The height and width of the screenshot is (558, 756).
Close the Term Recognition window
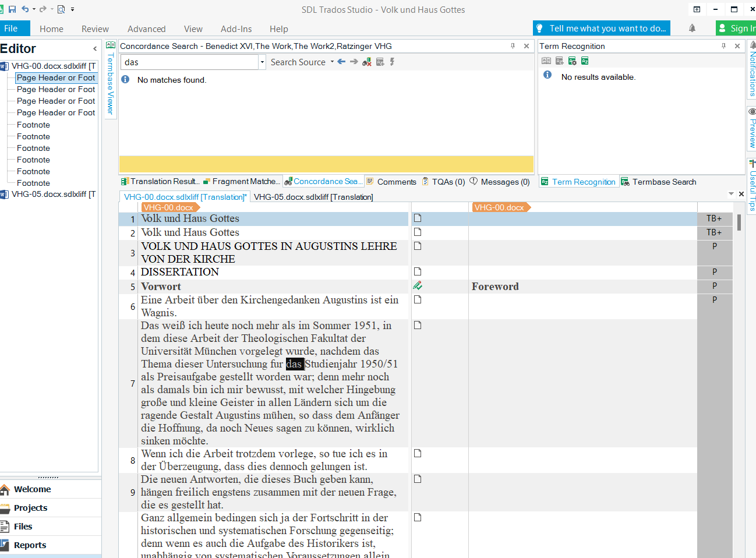[x=737, y=46]
